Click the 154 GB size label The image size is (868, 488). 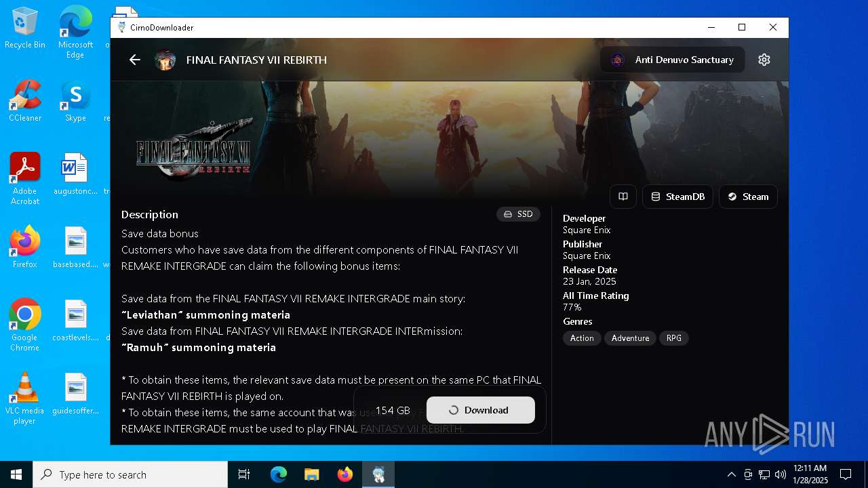(x=393, y=410)
